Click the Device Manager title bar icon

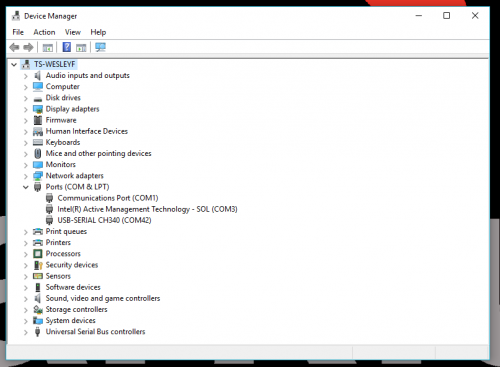(16, 16)
